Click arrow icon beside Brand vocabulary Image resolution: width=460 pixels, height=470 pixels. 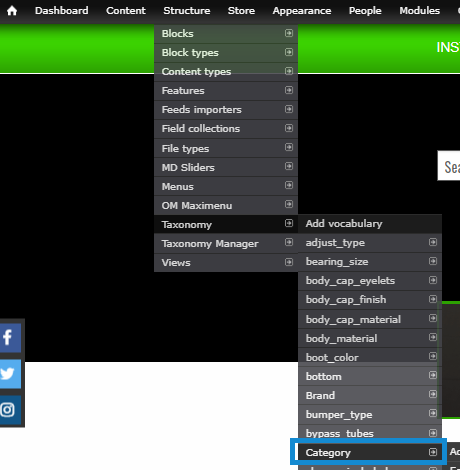433,394
